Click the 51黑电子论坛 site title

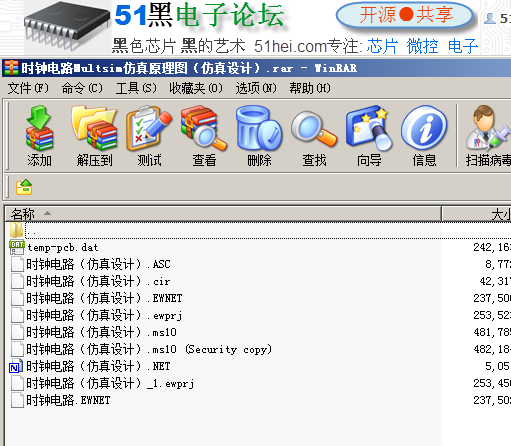[199, 15]
